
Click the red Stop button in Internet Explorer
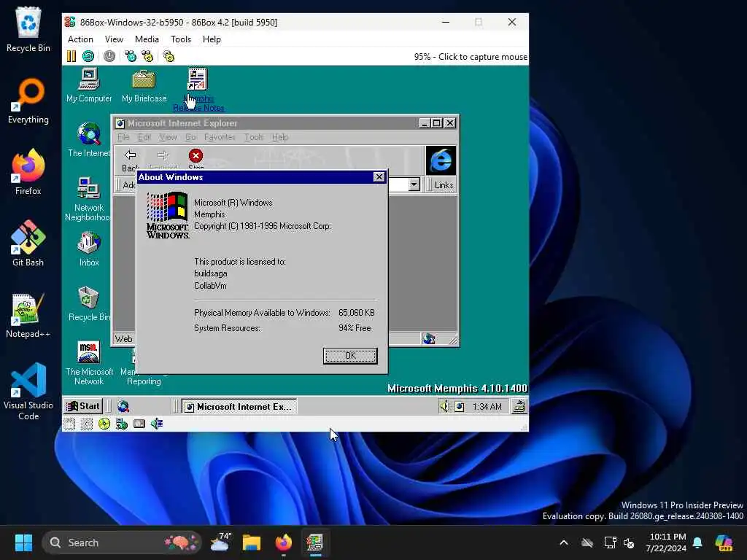196,160
